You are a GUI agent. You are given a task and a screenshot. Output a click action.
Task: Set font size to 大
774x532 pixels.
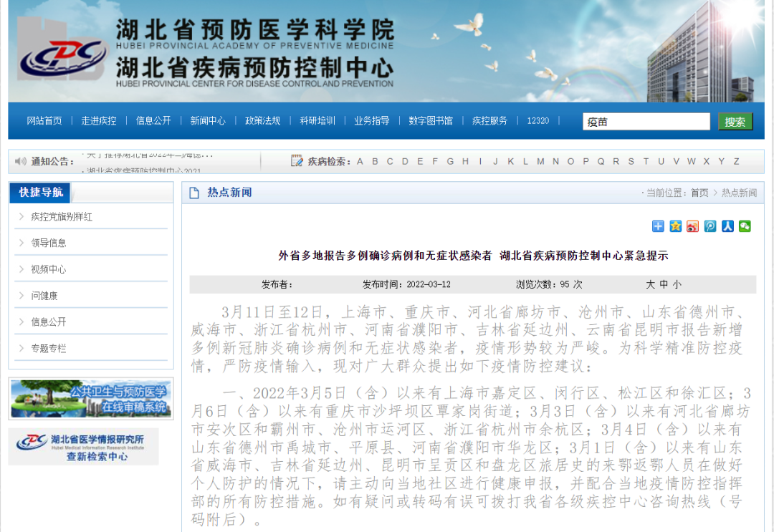[x=651, y=284]
